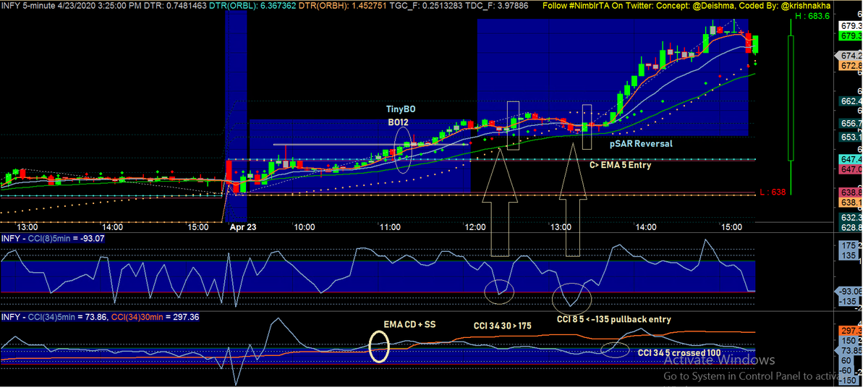868x390 pixels.
Task: Click the Apr 23 date label
Action: point(243,226)
